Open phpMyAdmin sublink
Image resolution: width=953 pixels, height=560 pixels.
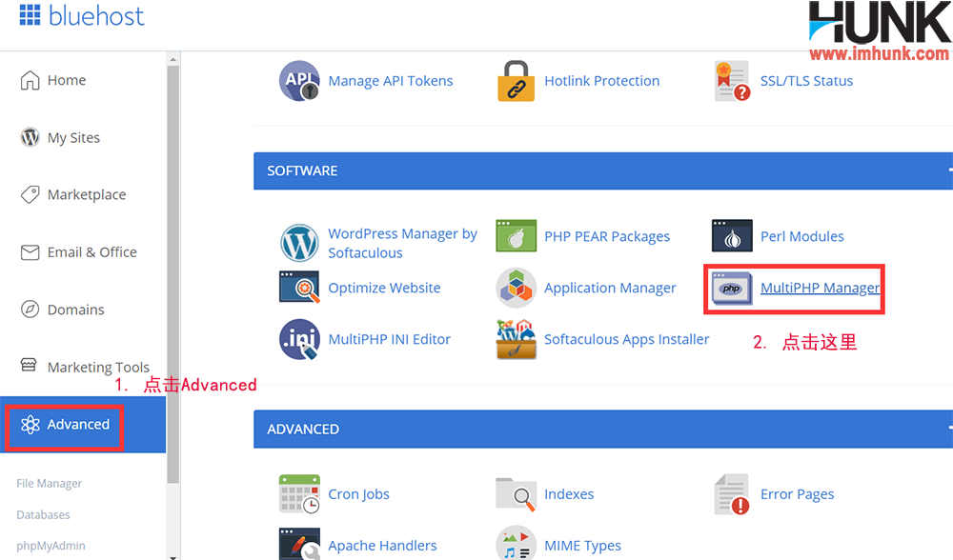click(51, 546)
